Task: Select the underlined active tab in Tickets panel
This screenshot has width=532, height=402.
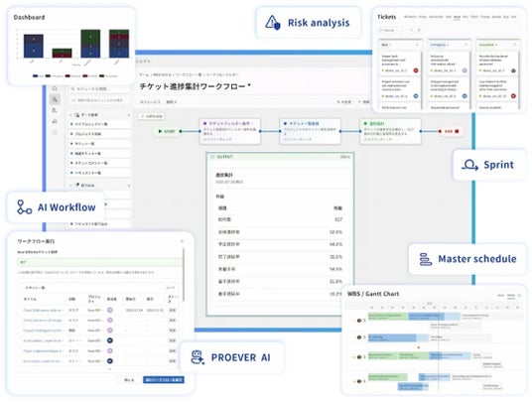Action: tap(457, 17)
